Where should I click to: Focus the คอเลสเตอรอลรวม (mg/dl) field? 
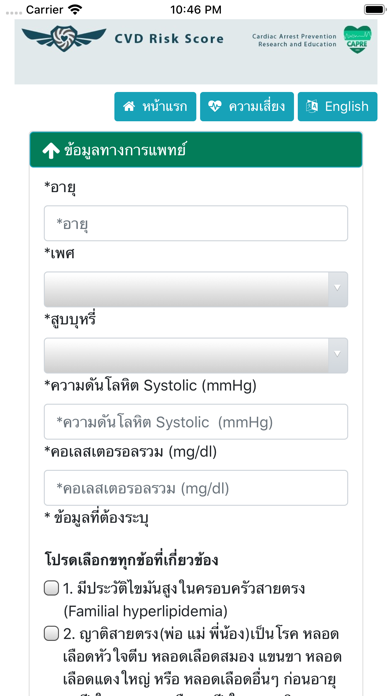coord(196,488)
